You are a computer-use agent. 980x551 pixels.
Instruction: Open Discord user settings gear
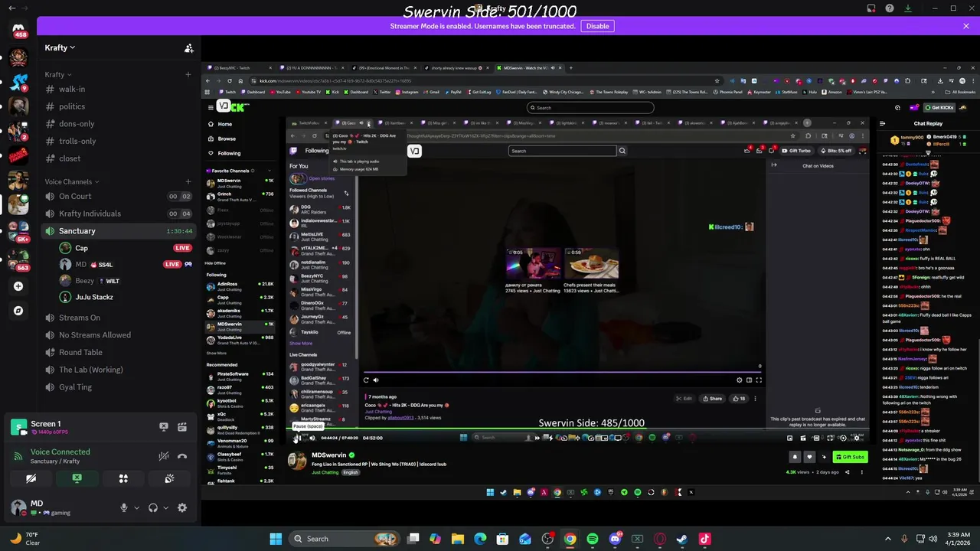tap(182, 507)
